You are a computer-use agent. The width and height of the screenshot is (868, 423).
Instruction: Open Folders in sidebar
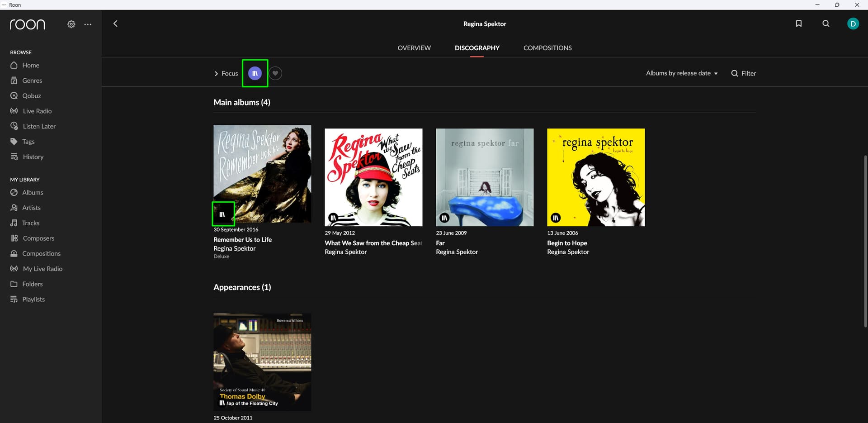pos(27,284)
